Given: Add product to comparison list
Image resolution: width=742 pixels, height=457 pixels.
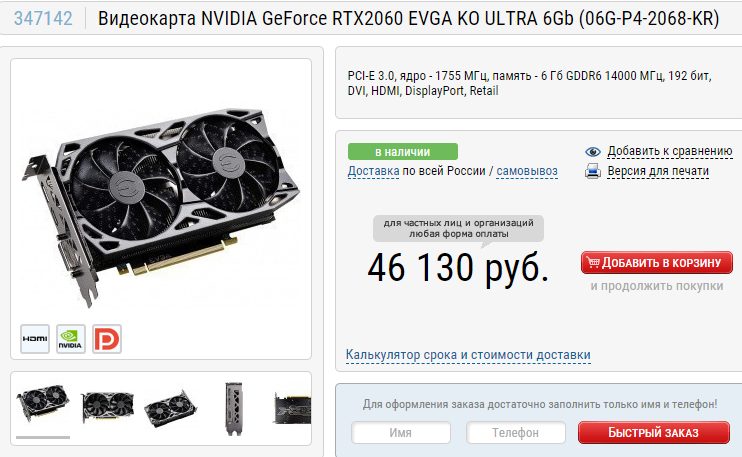Looking at the screenshot, I should [x=670, y=151].
